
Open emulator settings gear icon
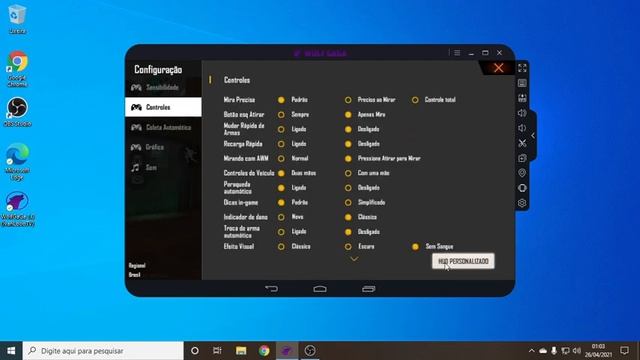click(522, 203)
